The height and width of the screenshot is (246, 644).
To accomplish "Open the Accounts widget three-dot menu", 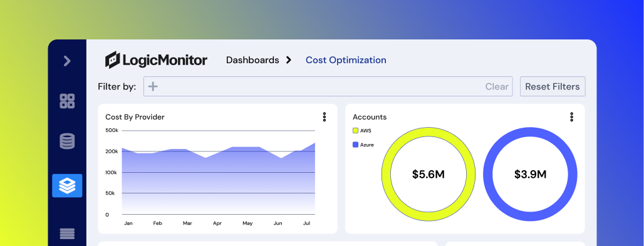I will (572, 117).
